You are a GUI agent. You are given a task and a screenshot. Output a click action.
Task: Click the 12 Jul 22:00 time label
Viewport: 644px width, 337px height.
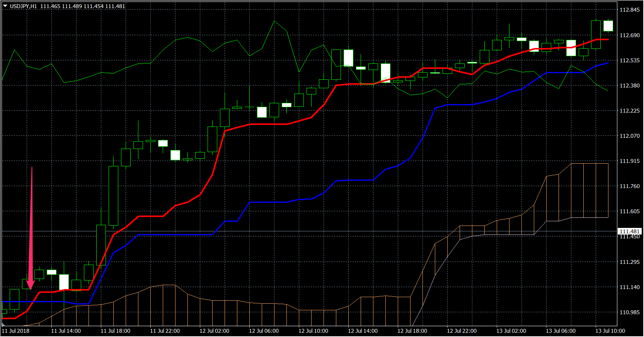(x=462, y=331)
